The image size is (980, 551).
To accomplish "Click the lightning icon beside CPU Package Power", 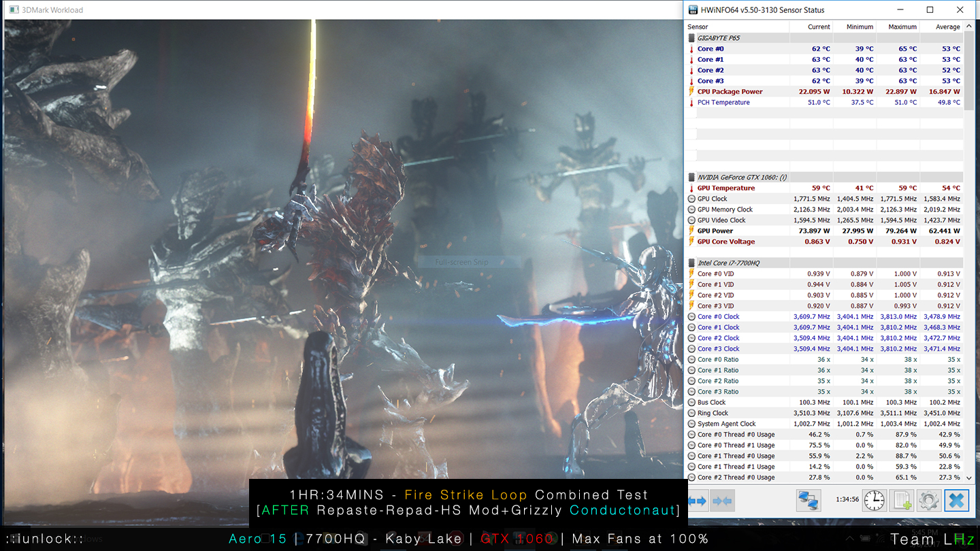I will click(x=691, y=92).
